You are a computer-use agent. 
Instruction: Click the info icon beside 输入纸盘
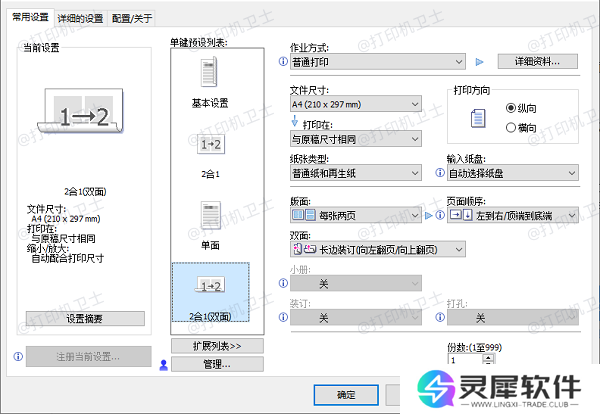pos(440,173)
